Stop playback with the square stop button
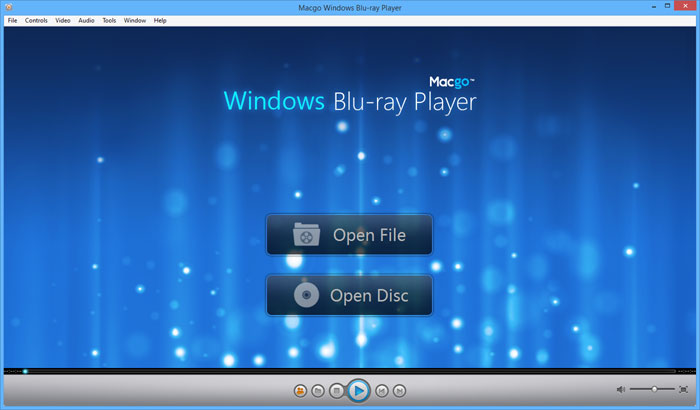This screenshot has height=410, width=700. pyautogui.click(x=337, y=391)
